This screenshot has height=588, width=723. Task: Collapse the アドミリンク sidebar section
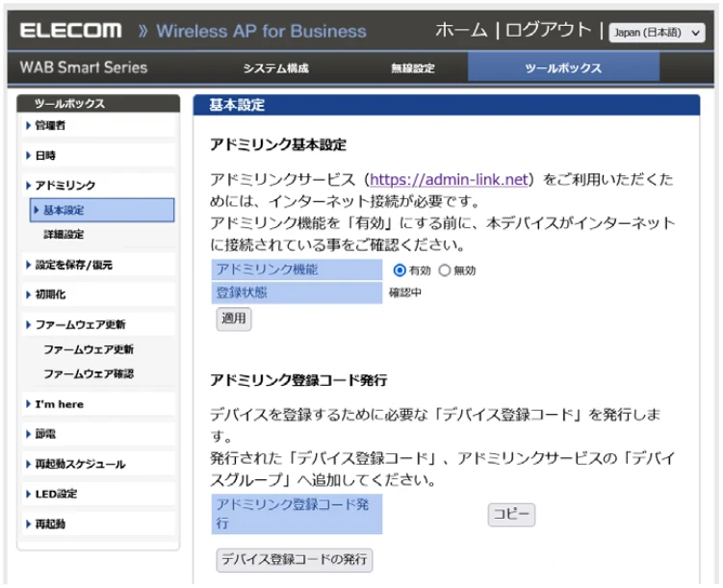tap(98, 185)
